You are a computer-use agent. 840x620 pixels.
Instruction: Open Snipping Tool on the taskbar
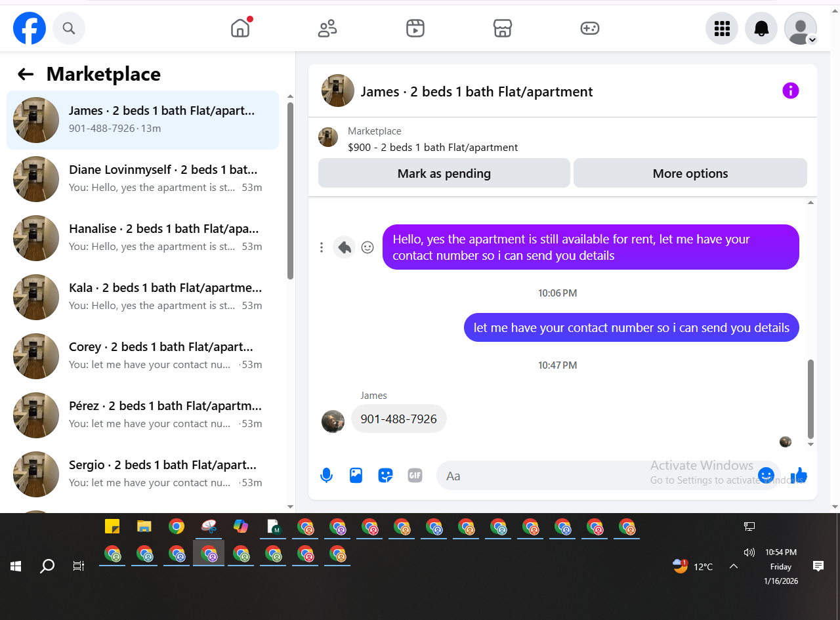tap(209, 526)
